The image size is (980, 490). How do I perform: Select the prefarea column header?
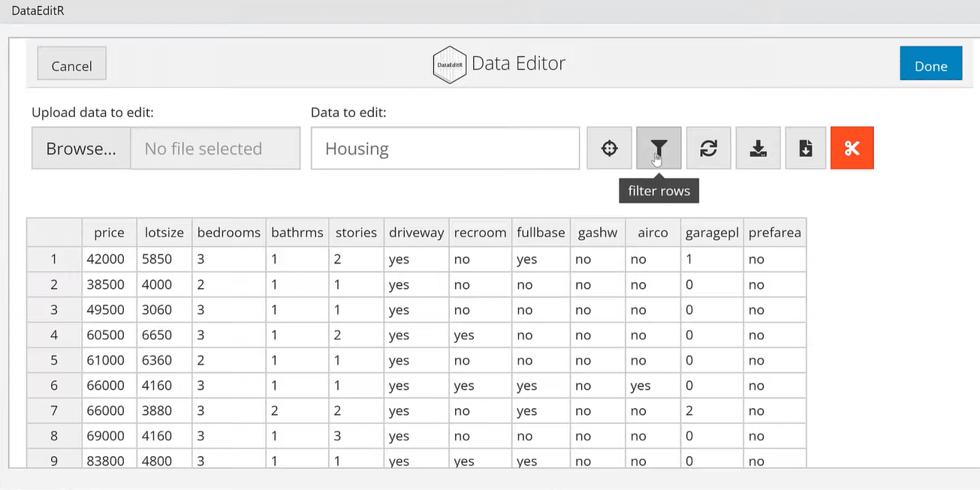pos(774,233)
